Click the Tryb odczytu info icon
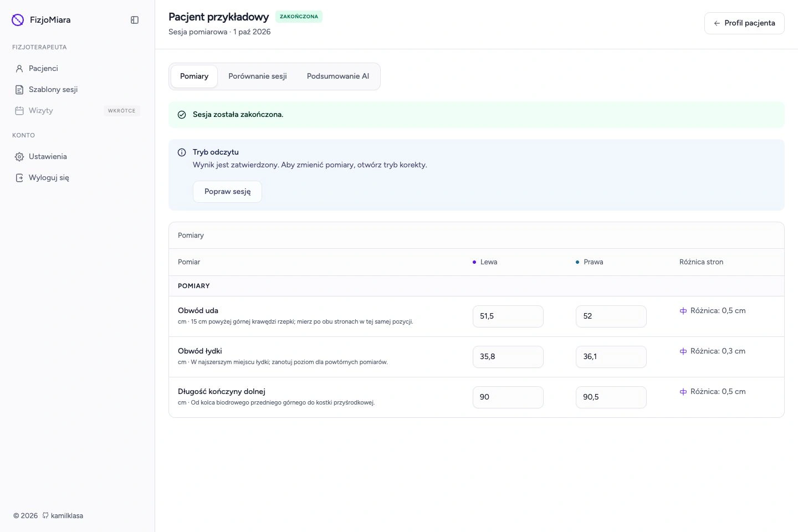The image size is (798, 532). coord(182,152)
